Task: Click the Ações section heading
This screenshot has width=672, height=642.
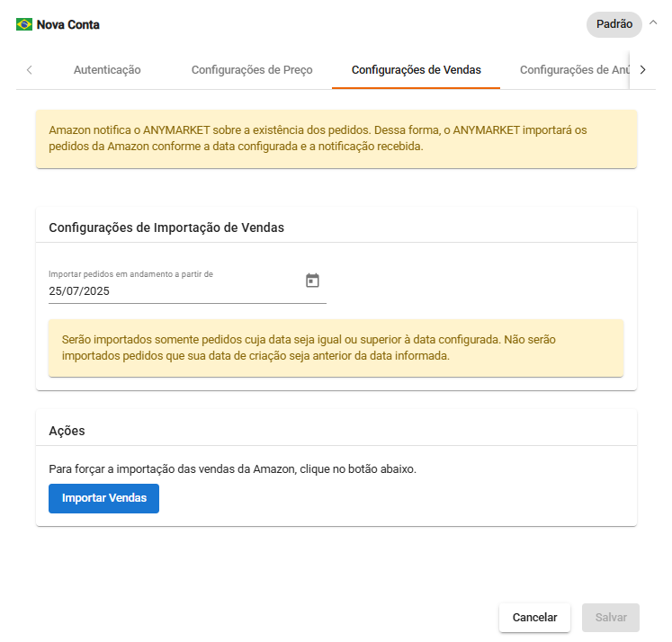Action: [x=67, y=431]
